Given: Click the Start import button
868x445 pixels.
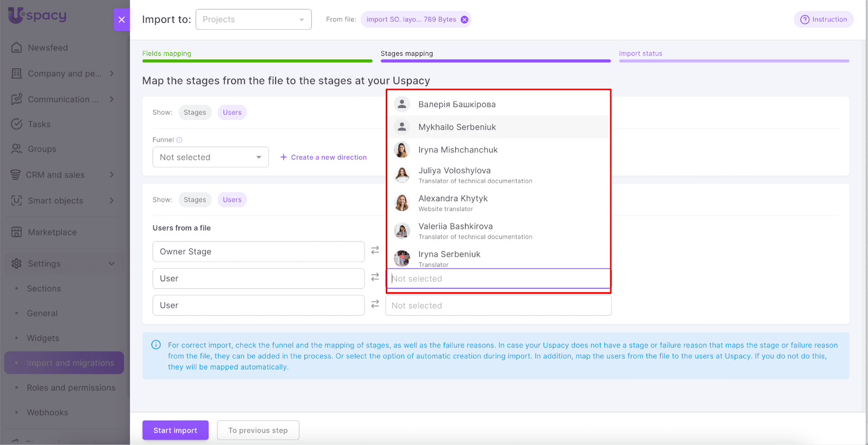Looking at the screenshot, I should coord(175,430).
